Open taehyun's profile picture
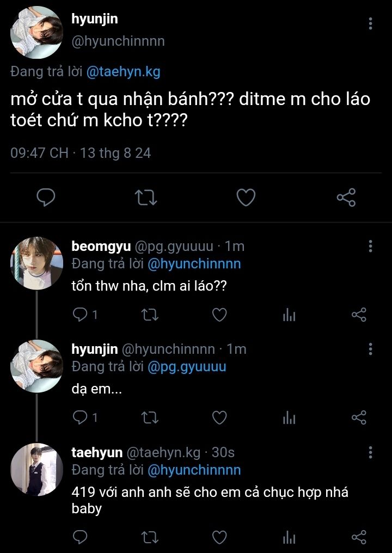 point(37,469)
